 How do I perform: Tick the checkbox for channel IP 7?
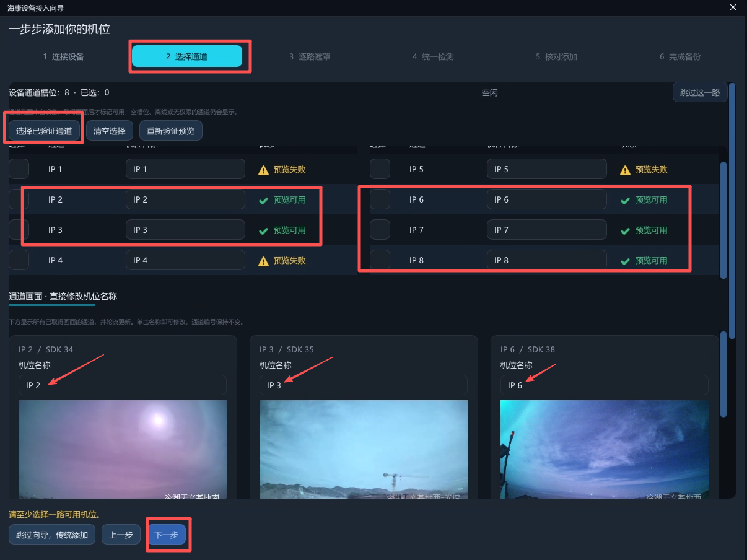coord(380,230)
